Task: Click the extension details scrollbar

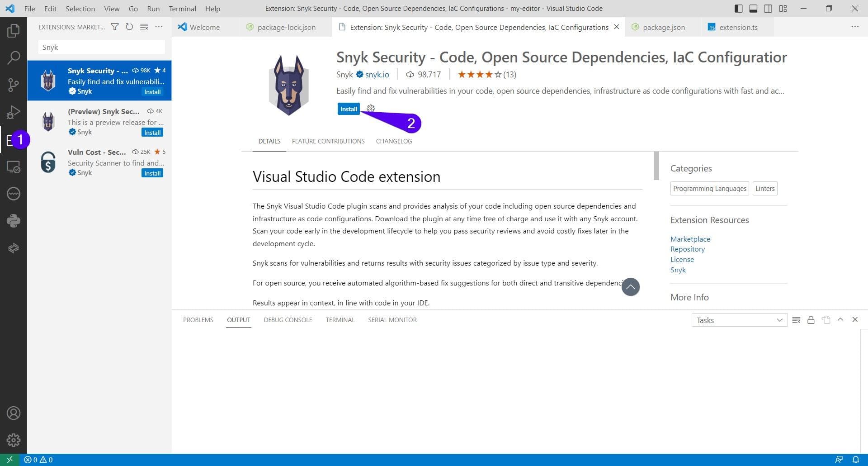Action: pos(656,166)
